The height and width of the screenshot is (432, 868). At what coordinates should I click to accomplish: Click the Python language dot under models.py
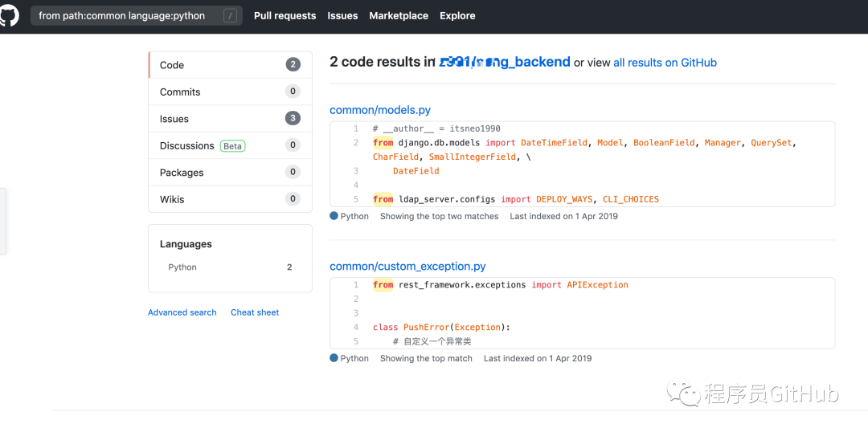click(334, 216)
